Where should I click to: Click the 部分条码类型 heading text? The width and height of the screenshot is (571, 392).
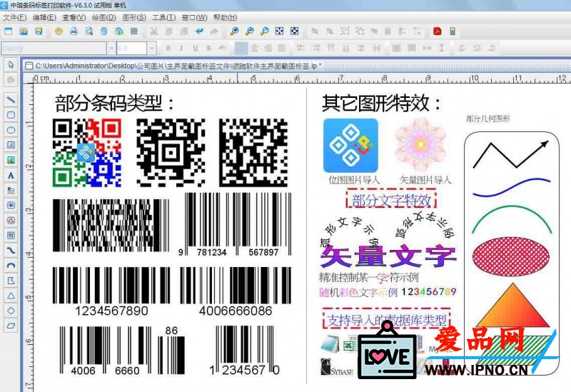click(x=115, y=103)
